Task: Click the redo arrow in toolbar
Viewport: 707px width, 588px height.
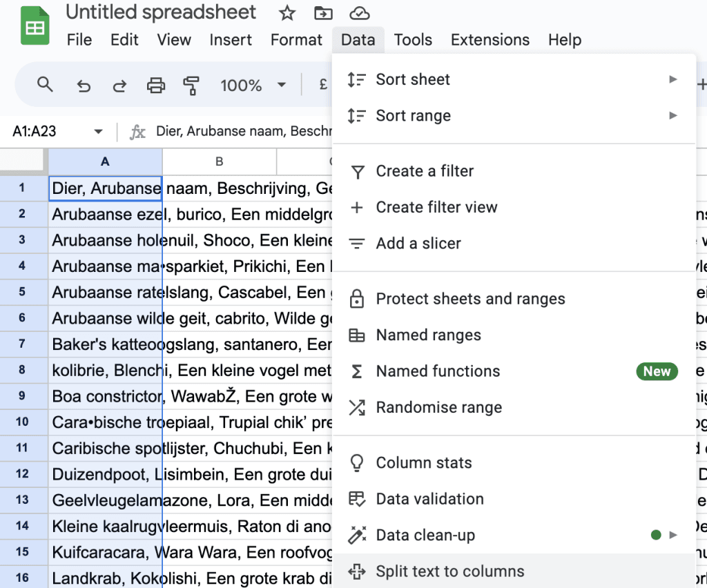Action: [x=119, y=86]
